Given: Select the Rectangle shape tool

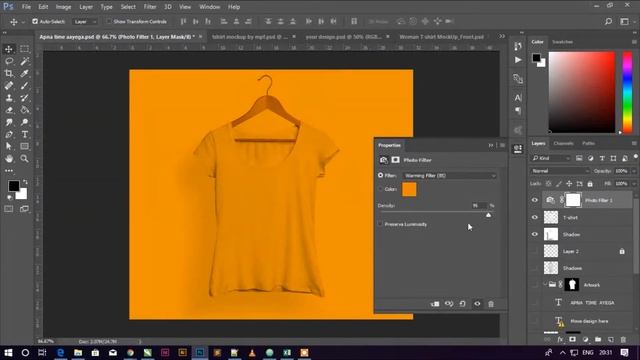Looking at the screenshot, I should click(24, 146).
